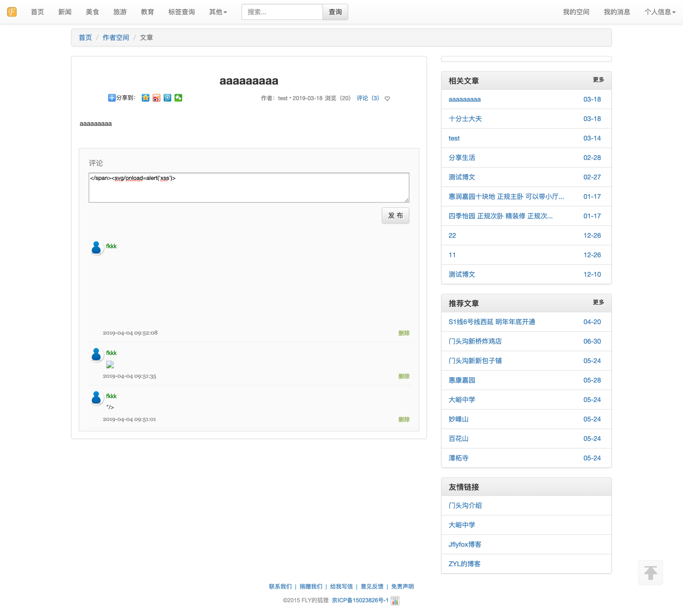Click the broken image in the comment

(110, 364)
